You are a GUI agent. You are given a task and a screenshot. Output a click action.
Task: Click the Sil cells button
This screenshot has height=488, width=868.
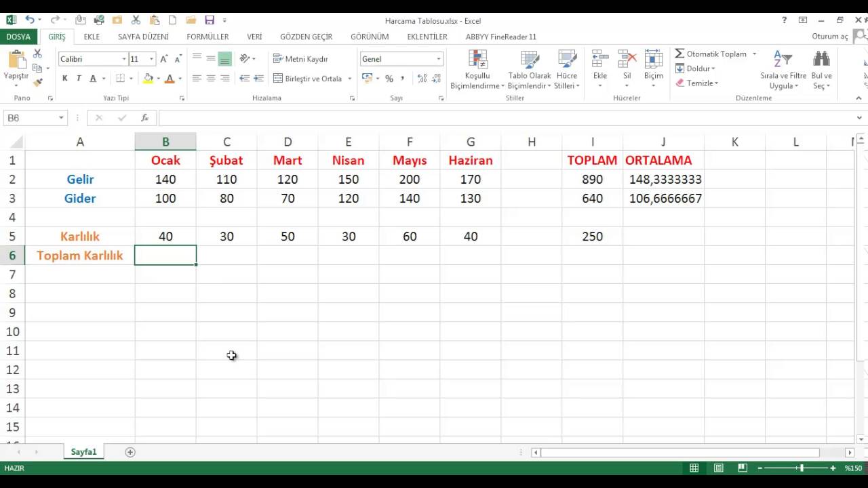627,69
